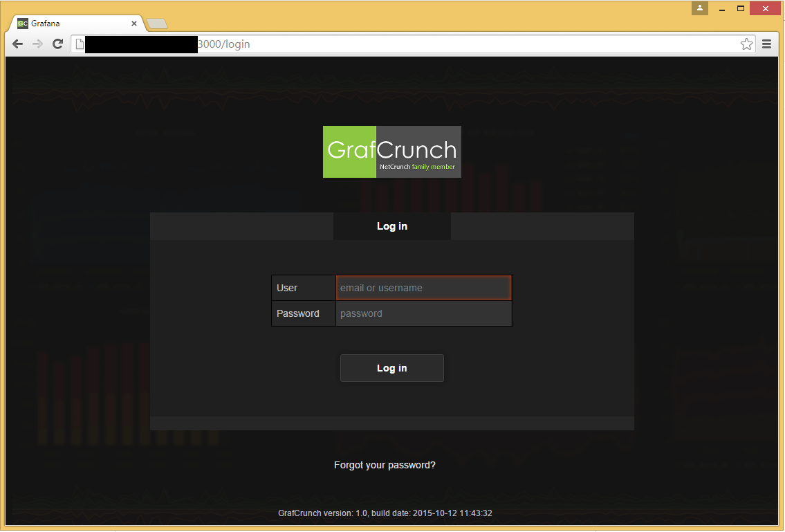Screen dimensions: 785x532
Task: Select the Log in tab header
Action: coord(392,226)
